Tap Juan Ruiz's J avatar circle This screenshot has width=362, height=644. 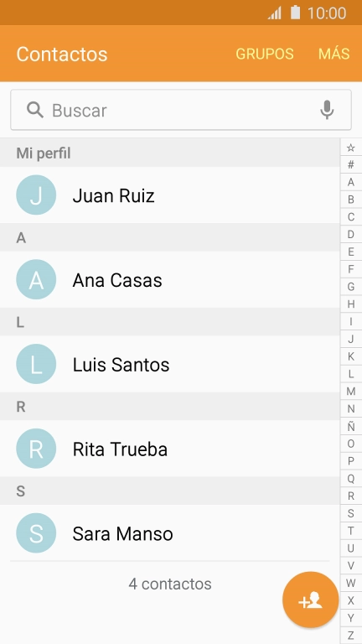36,195
